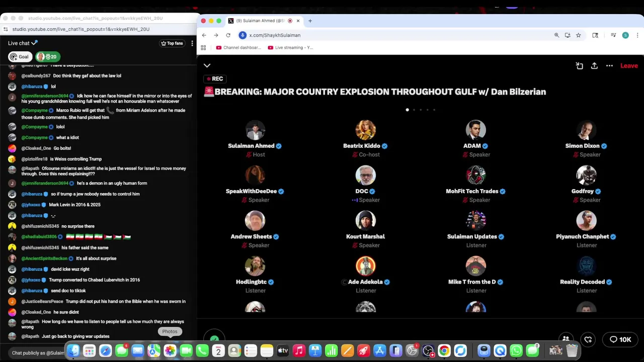Click the name MohFit Tech Trades
644x362 pixels.
[x=472, y=191]
